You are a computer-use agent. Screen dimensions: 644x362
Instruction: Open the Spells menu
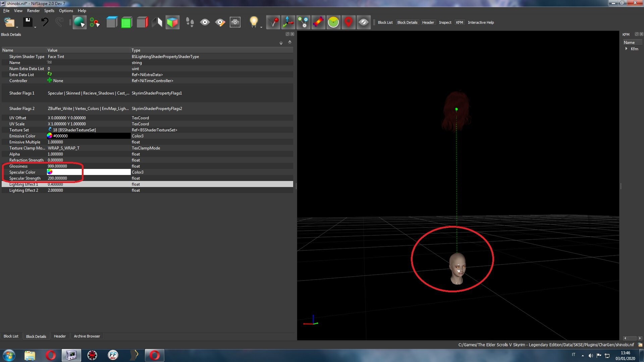pyautogui.click(x=49, y=11)
